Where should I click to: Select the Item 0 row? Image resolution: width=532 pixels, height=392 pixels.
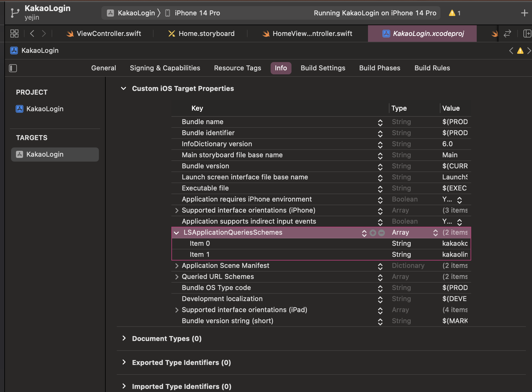(x=321, y=244)
